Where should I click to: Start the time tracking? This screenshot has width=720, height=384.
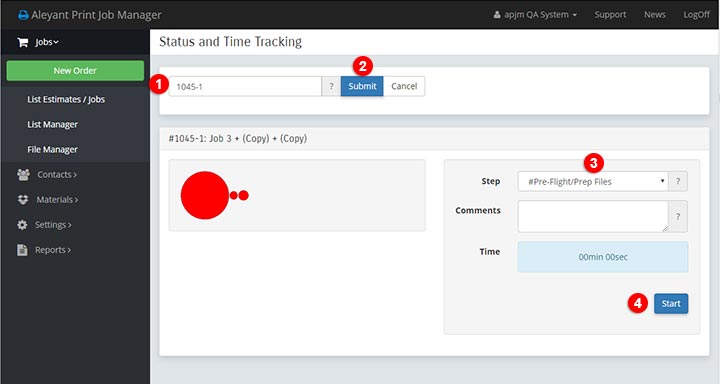coord(671,304)
